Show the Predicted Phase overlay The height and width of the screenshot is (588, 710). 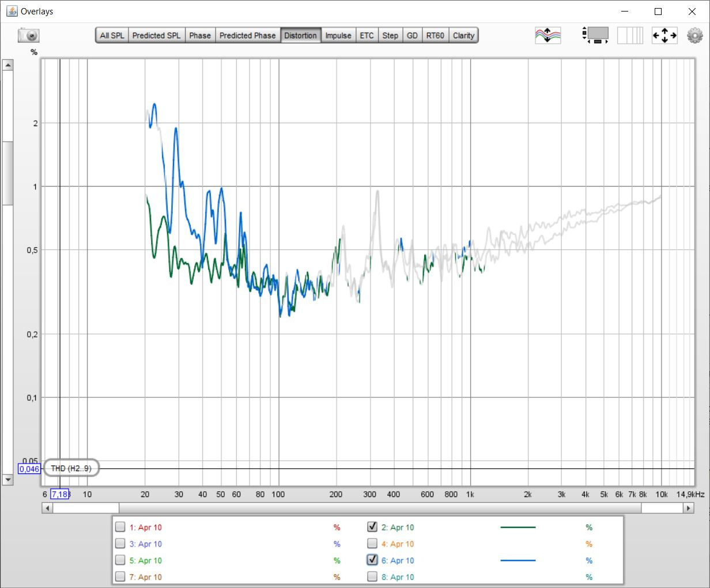(247, 35)
